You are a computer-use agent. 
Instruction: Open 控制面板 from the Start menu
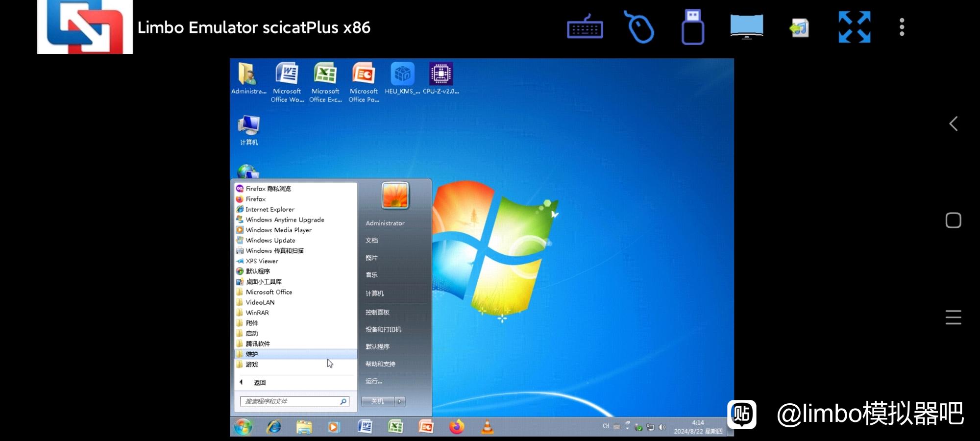[377, 312]
